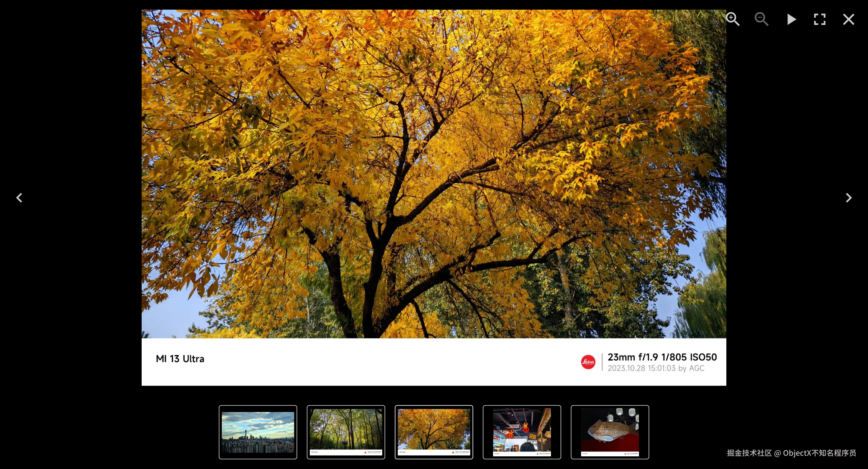Select the indoor market thumbnail
The image size is (868, 469).
[x=522, y=432]
